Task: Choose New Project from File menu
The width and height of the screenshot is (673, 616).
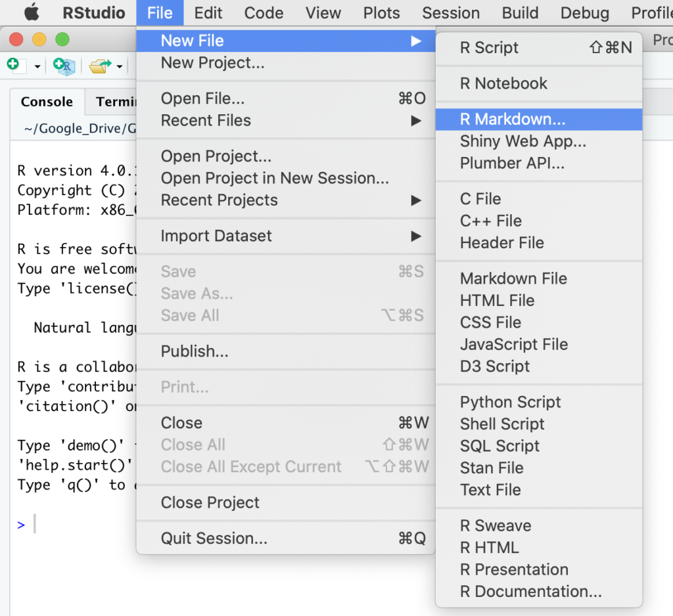Action: (x=286, y=62)
